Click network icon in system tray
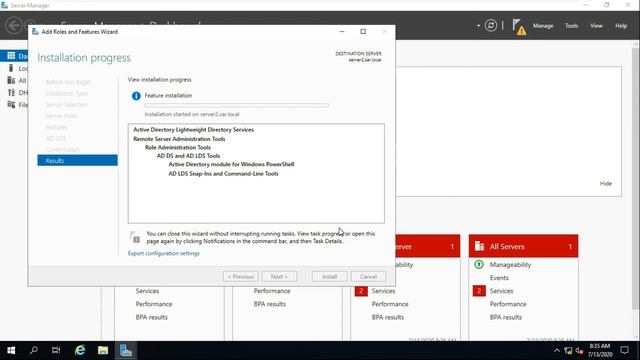 click(x=568, y=351)
